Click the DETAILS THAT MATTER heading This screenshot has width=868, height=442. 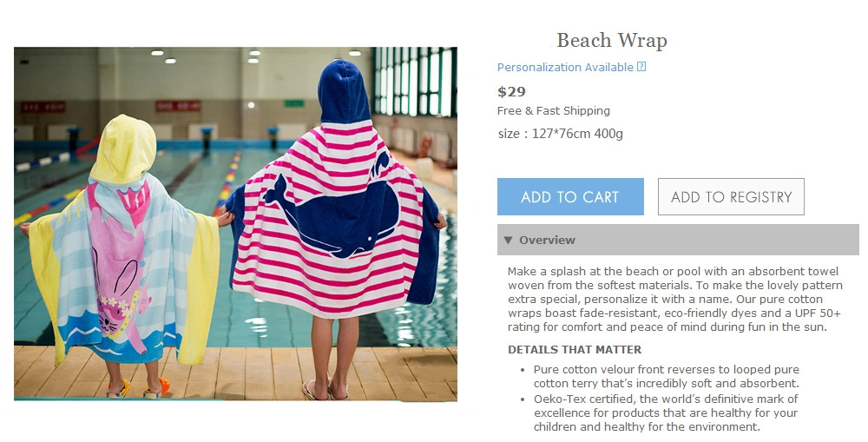coord(575,349)
